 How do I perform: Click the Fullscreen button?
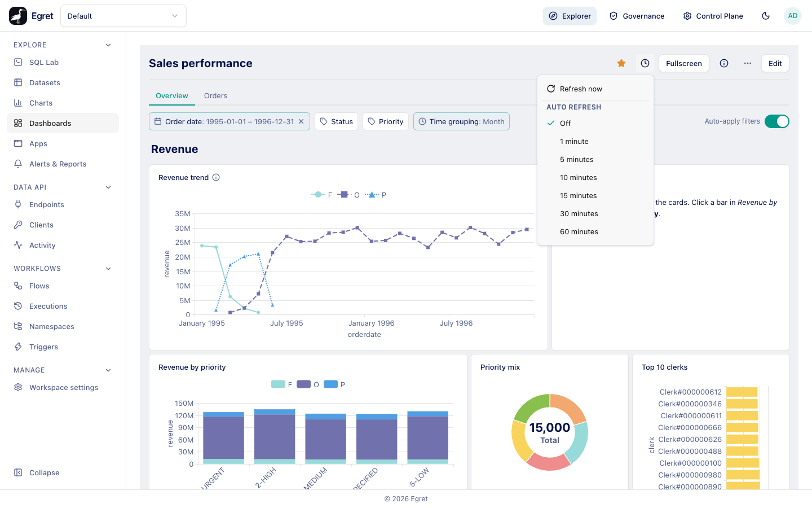point(684,63)
